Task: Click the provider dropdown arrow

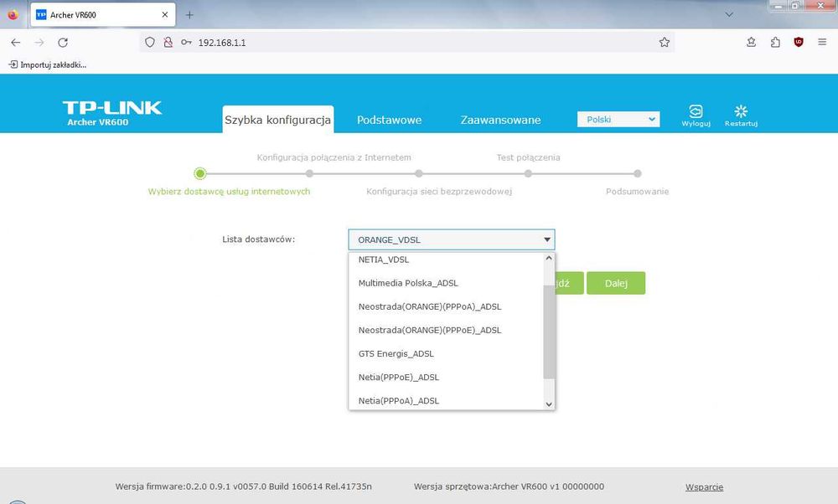Action: [x=546, y=239]
